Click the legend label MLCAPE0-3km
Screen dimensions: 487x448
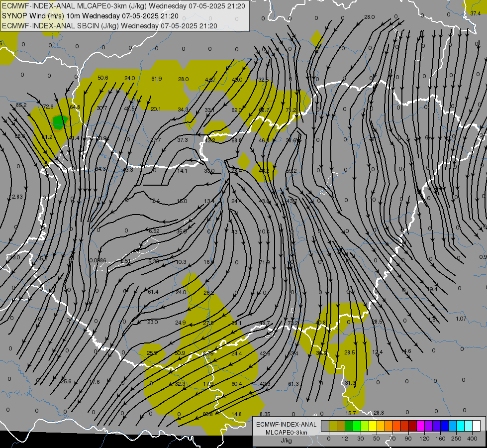coord(287,433)
